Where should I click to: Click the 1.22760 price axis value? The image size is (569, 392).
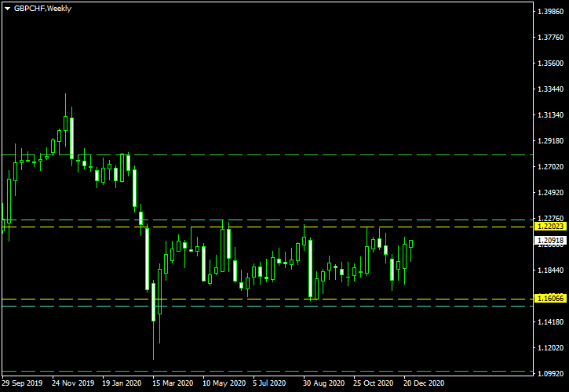[550, 218]
